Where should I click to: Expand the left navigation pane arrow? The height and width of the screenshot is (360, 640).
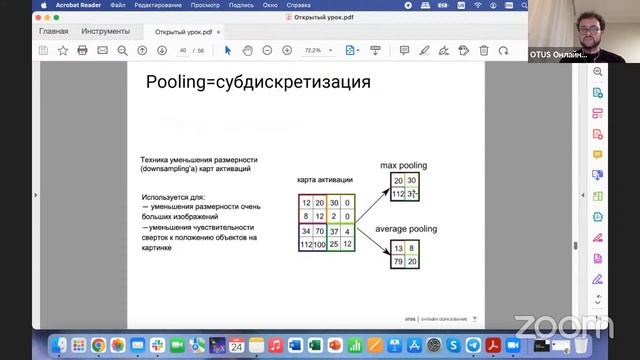36,196
